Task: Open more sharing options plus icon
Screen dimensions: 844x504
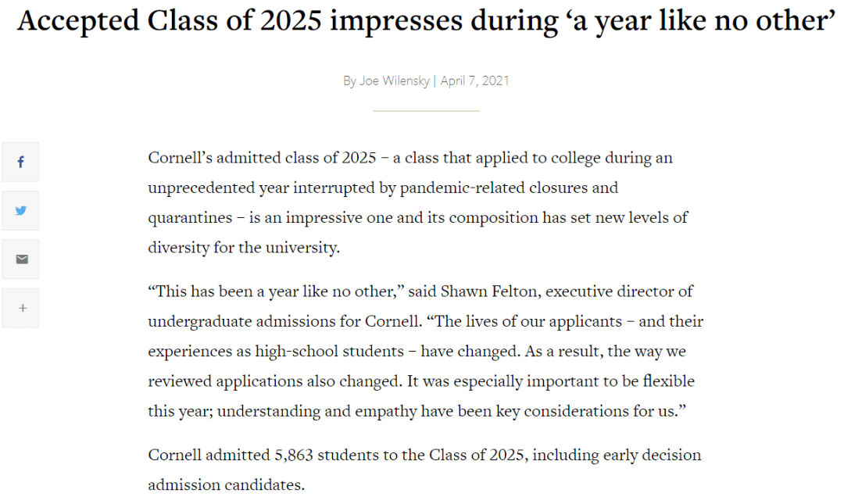Action: coord(20,308)
